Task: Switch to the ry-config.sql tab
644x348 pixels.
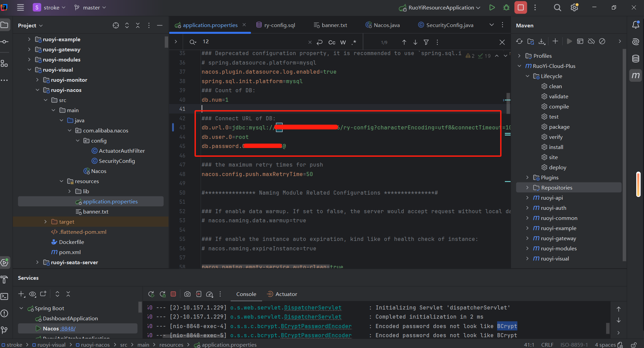Action: tap(276, 25)
